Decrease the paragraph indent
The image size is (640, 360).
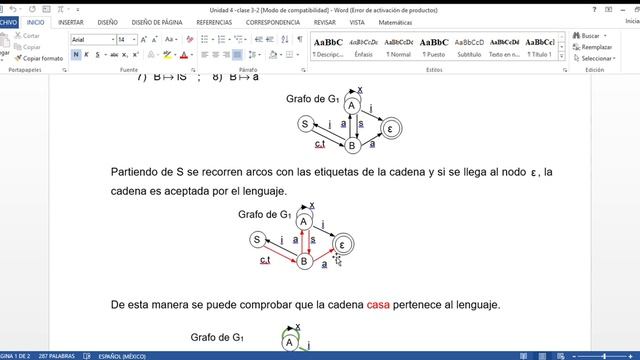coord(259,39)
